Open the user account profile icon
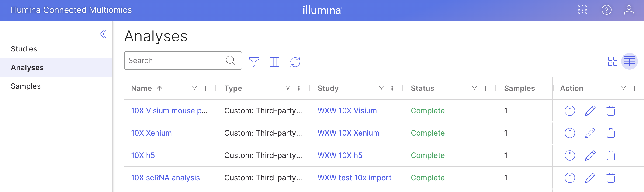The width and height of the screenshot is (644, 192). click(x=629, y=10)
